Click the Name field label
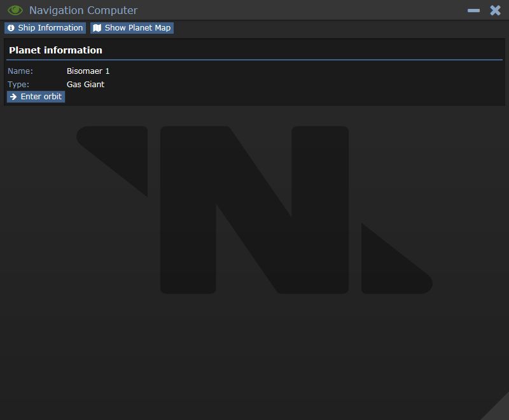The width and height of the screenshot is (509, 420). 20,71
